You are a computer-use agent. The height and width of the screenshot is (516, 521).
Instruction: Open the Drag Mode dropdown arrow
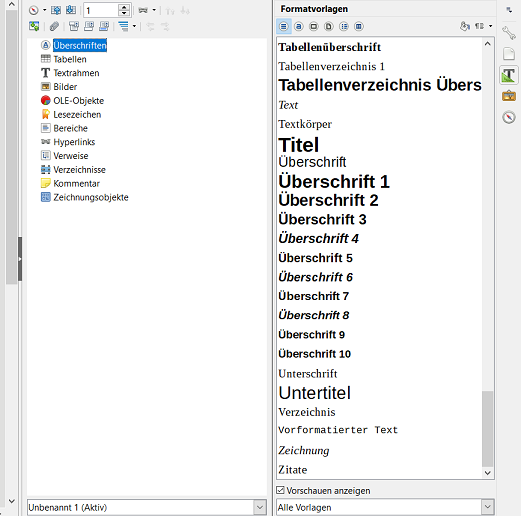[x=154, y=10]
